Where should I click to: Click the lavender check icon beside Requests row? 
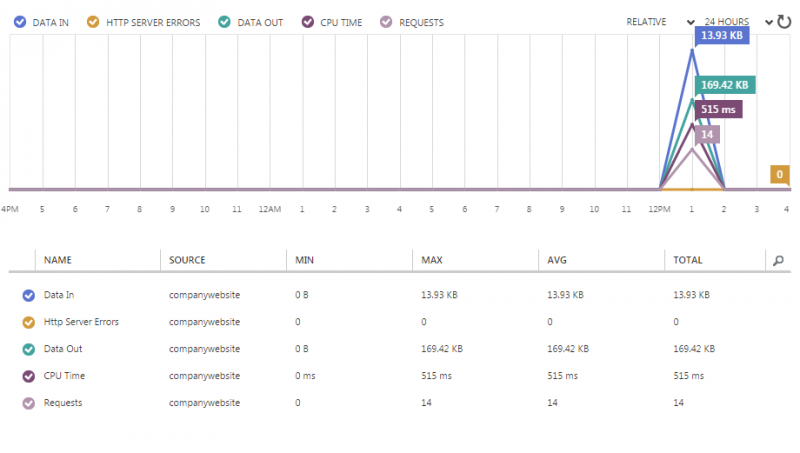pos(28,403)
